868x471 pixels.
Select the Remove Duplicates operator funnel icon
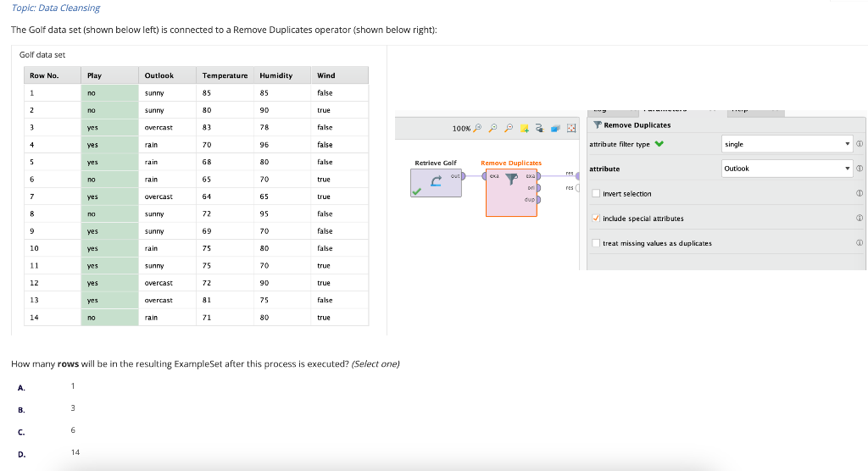coord(511,179)
